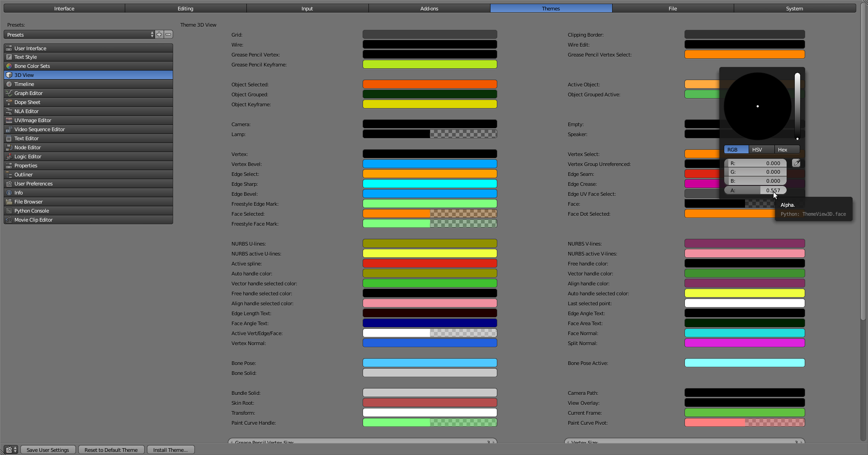Switch to the Add-ons tab
Viewport: 868px width, 455px height.
click(x=429, y=9)
